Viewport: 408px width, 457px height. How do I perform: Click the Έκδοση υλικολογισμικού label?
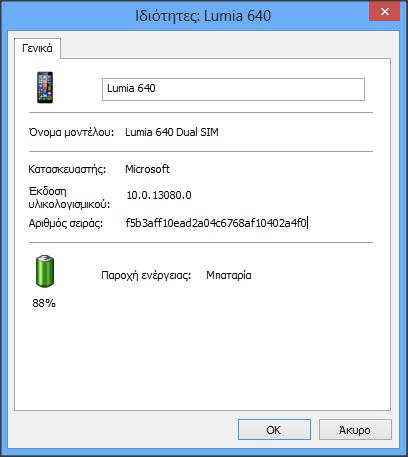69,197
